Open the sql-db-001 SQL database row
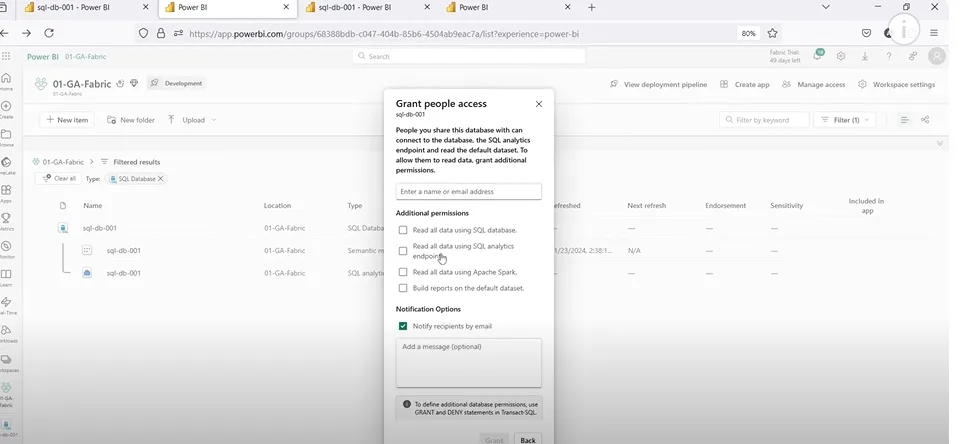 click(x=99, y=228)
